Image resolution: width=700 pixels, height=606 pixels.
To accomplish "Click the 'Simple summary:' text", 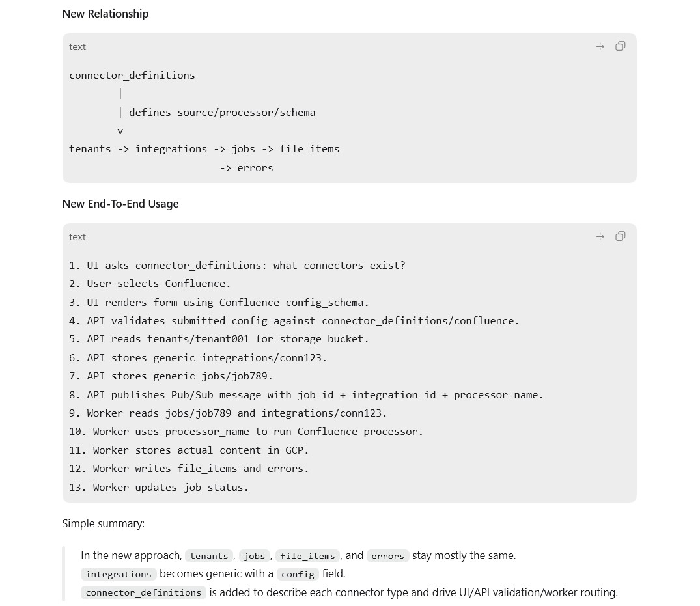I will 104,523.
